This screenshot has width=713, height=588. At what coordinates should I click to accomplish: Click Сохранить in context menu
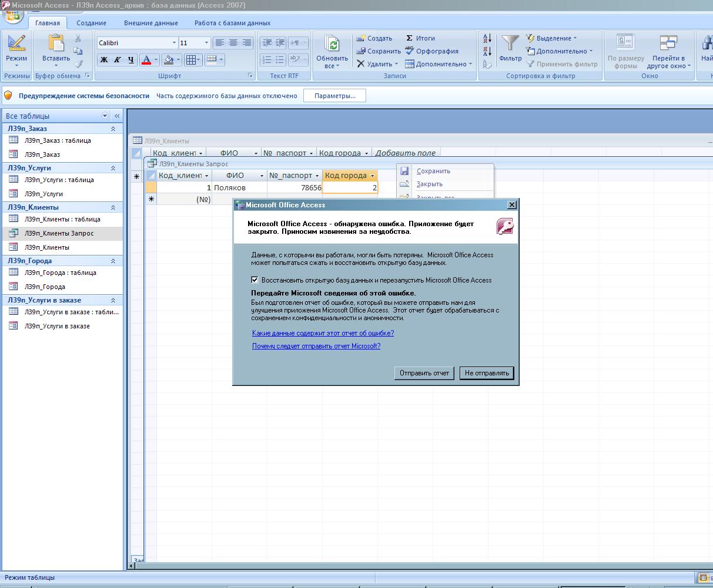[x=433, y=171]
